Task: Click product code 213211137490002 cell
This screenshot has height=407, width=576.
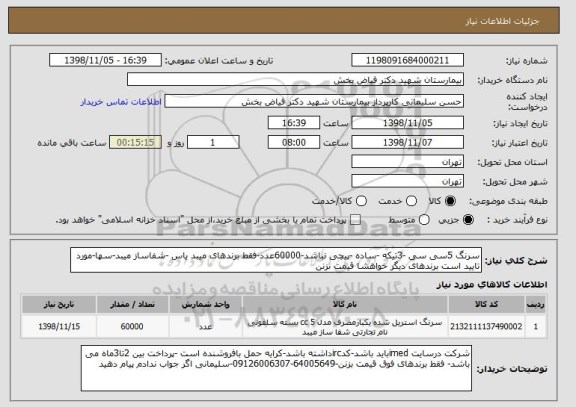Action: 486,326
